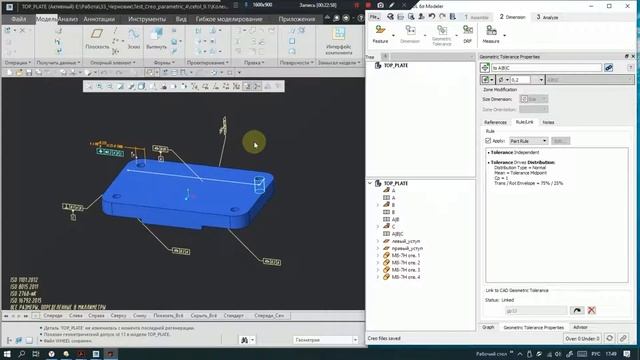Expand the M6-7H отв. 1 tree item

378,256
